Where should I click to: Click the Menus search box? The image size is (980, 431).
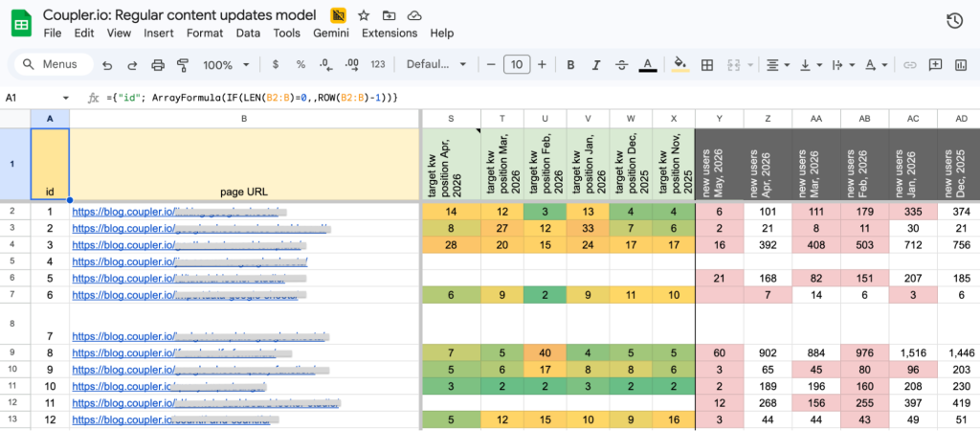[54, 64]
